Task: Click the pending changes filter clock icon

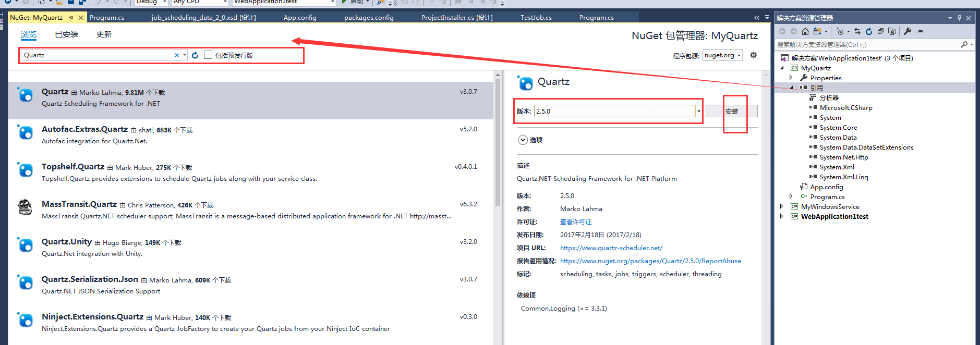Action: click(x=840, y=31)
